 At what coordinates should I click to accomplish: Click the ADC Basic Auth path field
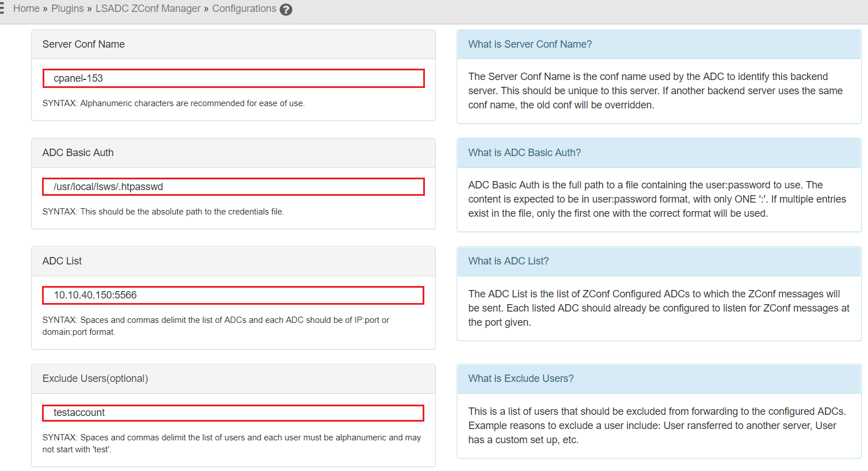[233, 187]
